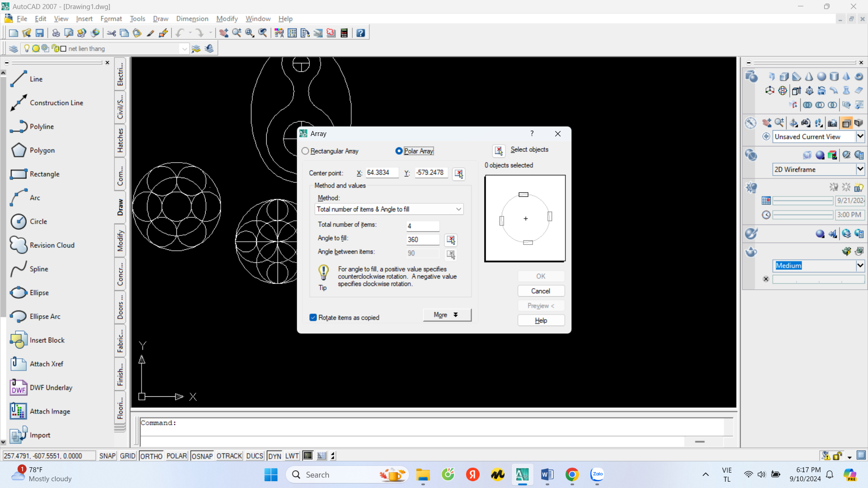
Task: Pick center point icon in Array dialog
Action: click(x=459, y=174)
